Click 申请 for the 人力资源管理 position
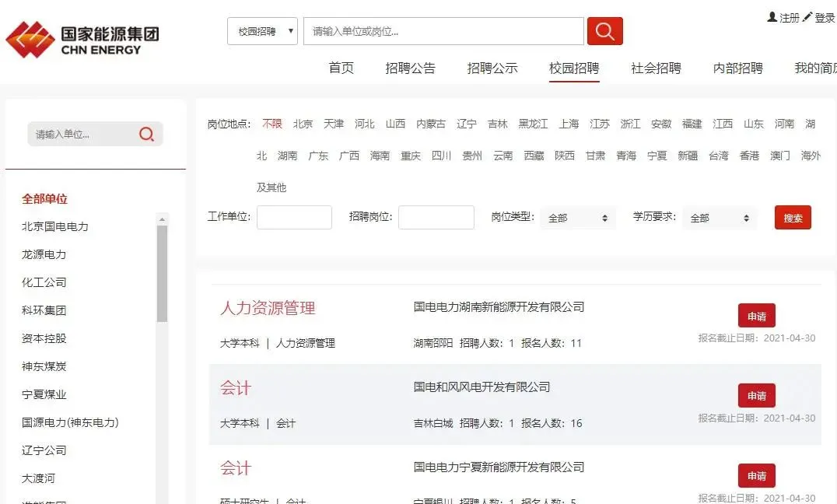837x504 pixels. click(x=755, y=315)
